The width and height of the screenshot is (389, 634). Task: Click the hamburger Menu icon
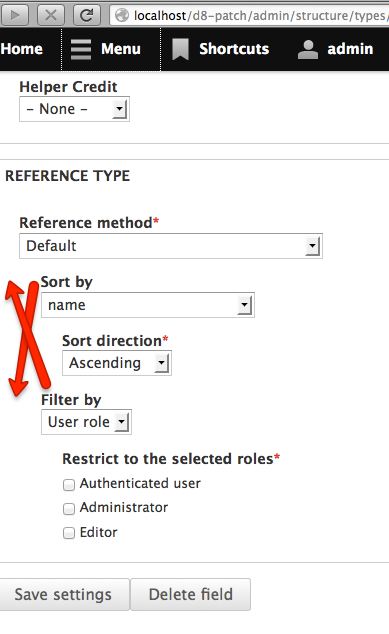pos(81,49)
